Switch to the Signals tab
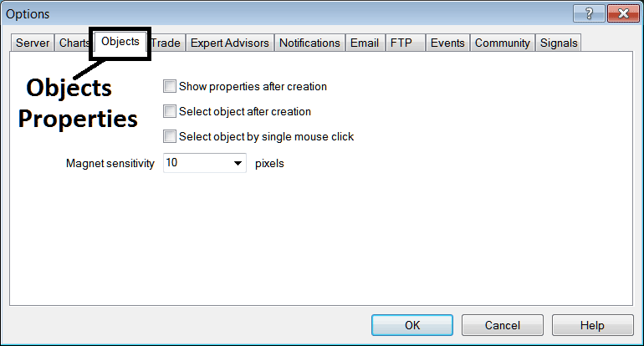This screenshot has width=644, height=346. [558, 43]
